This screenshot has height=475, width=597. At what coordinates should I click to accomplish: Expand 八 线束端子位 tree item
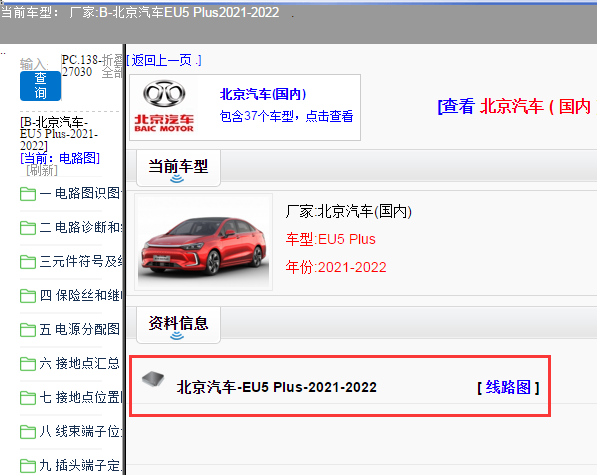point(81,431)
